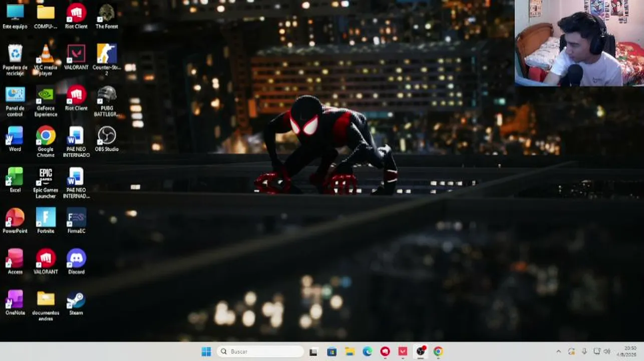
Task: Launch VALORANT shortcut with the V logo
Action: tap(76, 57)
